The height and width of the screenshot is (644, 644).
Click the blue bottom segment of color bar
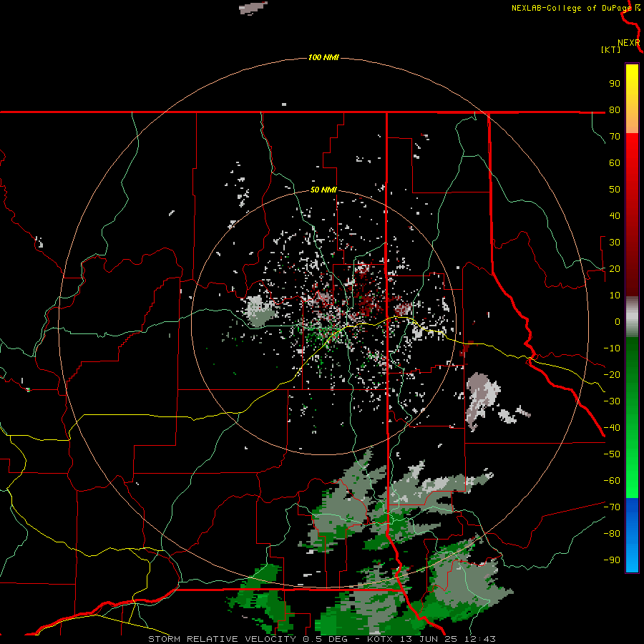[x=632, y=535]
